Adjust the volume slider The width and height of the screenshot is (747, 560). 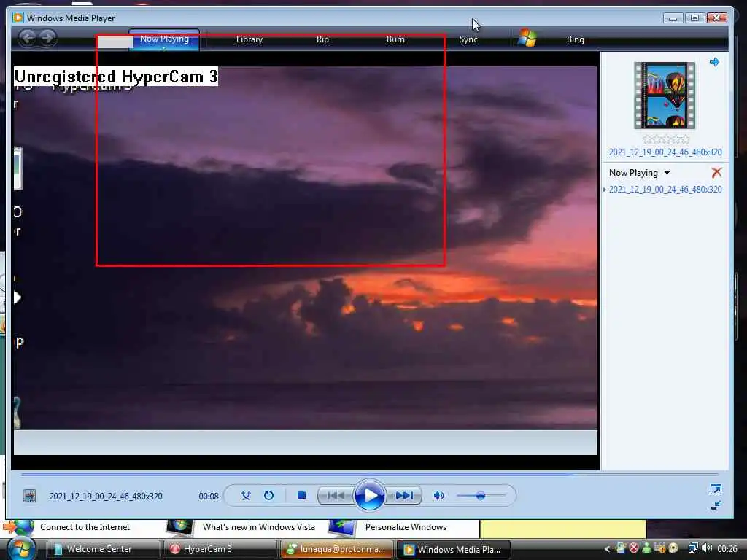coord(480,496)
